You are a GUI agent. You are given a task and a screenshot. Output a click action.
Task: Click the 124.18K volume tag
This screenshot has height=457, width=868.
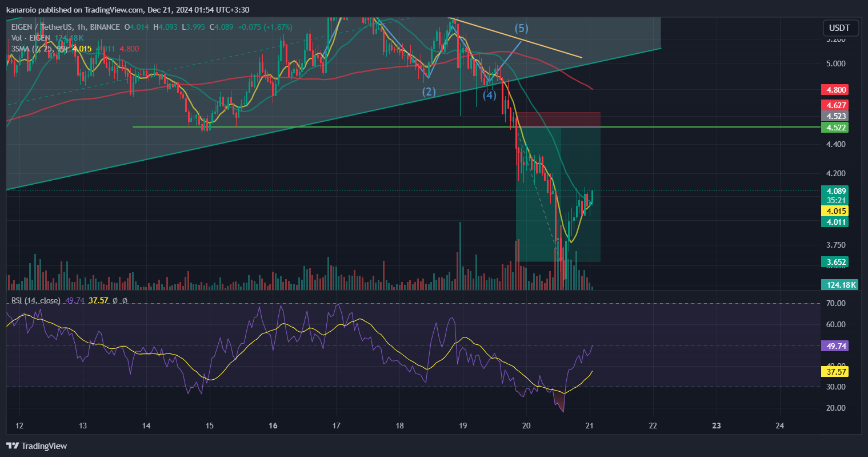click(839, 285)
